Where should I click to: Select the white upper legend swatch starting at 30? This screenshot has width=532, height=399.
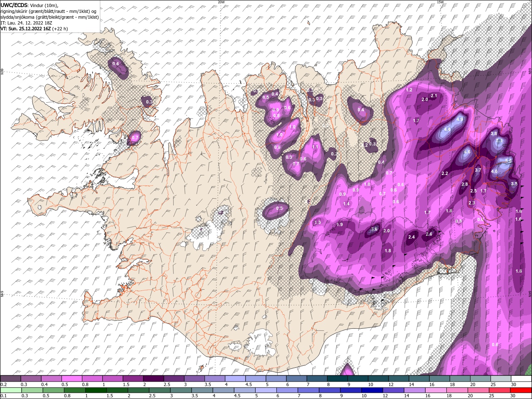(x=521, y=379)
